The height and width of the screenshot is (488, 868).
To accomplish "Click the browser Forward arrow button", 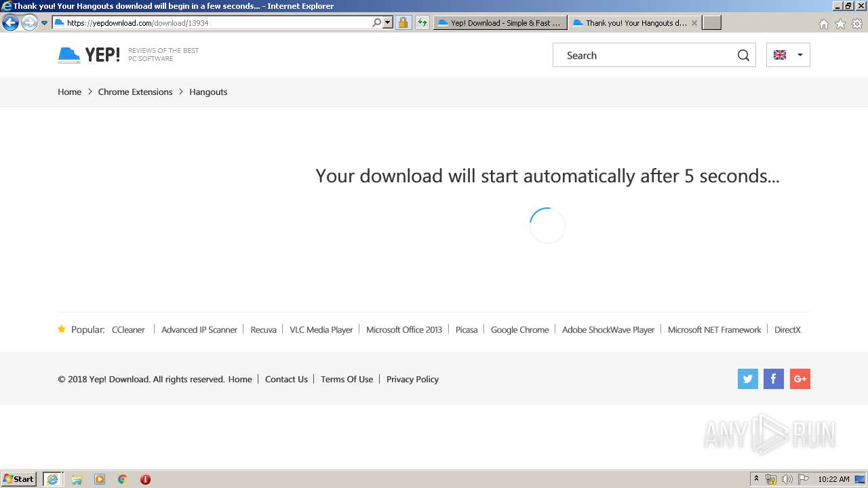I will click(29, 23).
